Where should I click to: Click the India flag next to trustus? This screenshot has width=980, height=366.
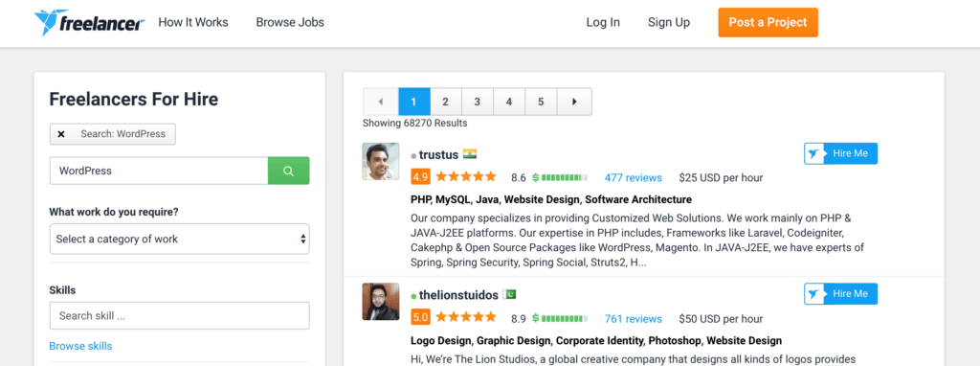point(470,154)
